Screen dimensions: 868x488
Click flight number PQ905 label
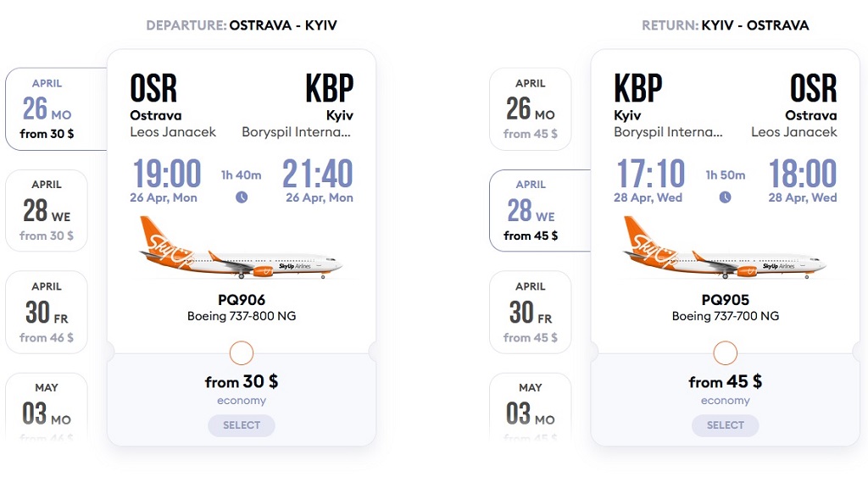[726, 300]
